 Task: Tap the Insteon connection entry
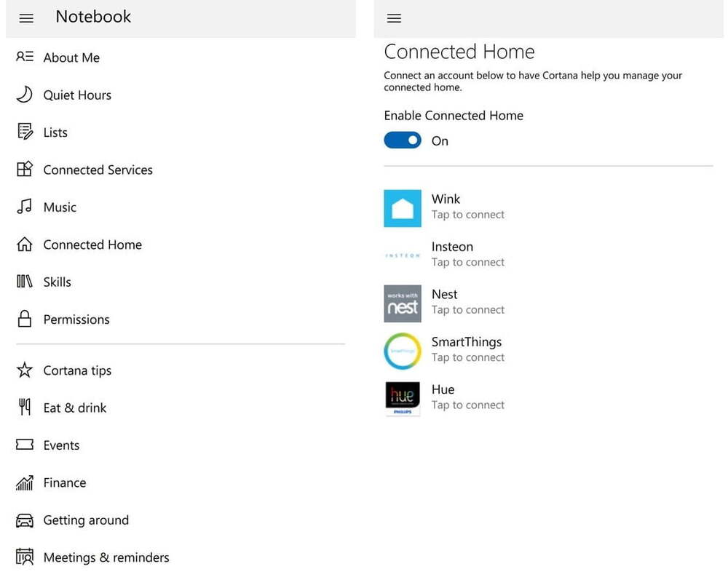(468, 254)
